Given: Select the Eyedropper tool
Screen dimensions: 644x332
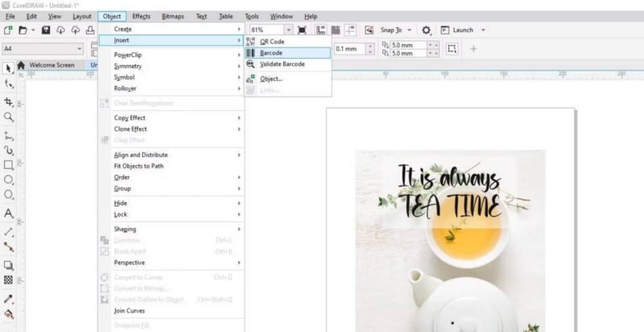Looking at the screenshot, I should [x=9, y=298].
